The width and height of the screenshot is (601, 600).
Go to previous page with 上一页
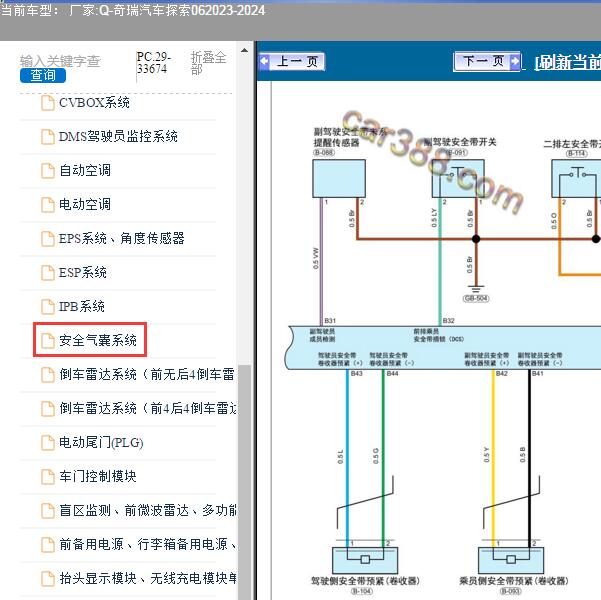click(x=292, y=61)
